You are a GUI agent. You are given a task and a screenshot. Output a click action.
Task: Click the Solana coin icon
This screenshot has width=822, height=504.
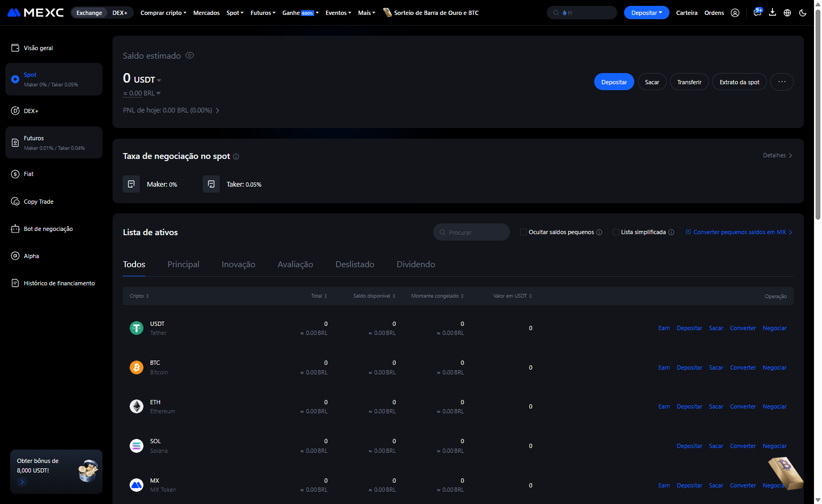click(137, 446)
